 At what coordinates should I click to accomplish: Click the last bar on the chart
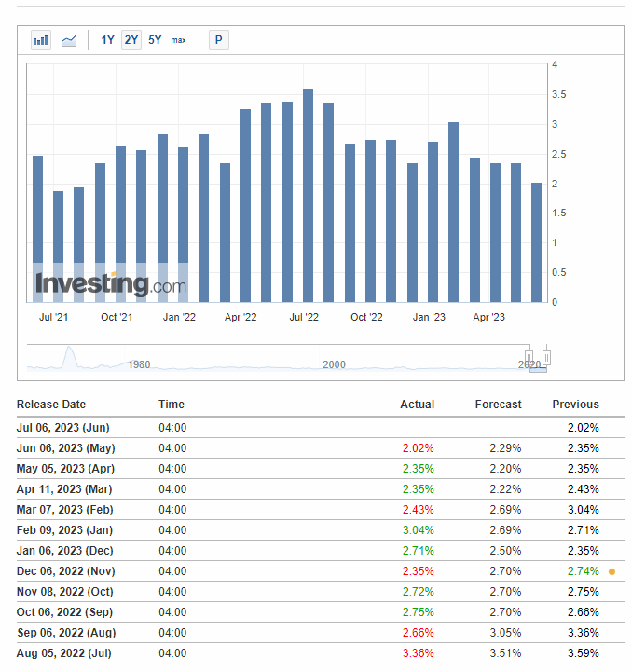click(x=536, y=242)
